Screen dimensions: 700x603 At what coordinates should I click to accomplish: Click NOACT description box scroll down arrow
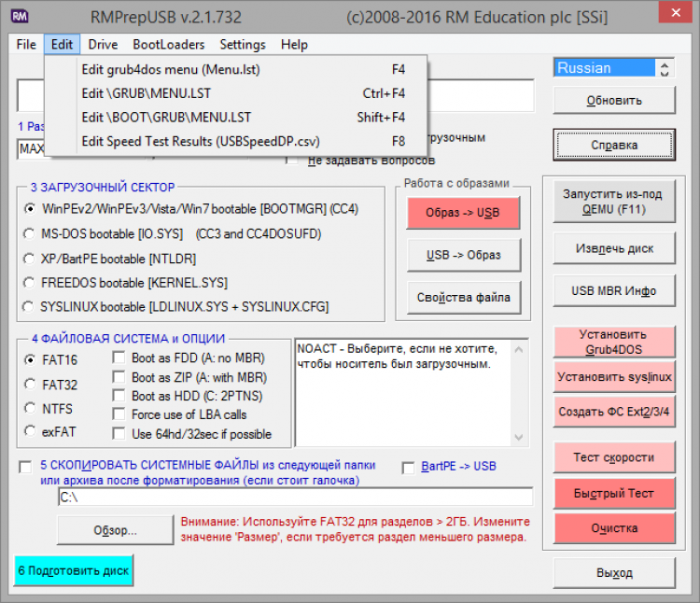(519, 437)
